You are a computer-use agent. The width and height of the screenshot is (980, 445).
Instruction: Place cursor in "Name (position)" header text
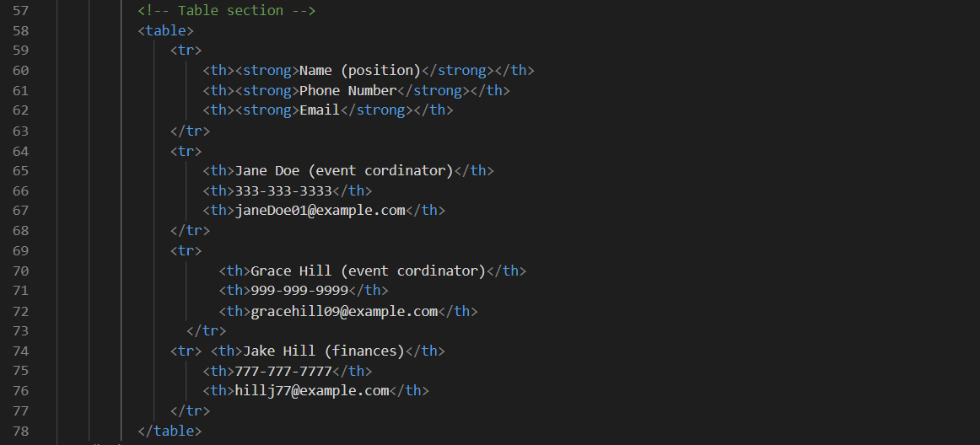360,70
